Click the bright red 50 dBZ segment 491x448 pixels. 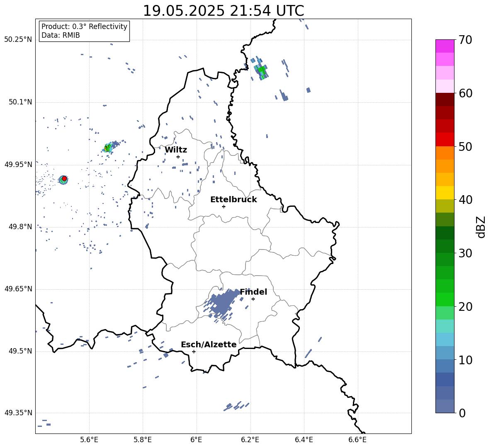tap(445, 140)
